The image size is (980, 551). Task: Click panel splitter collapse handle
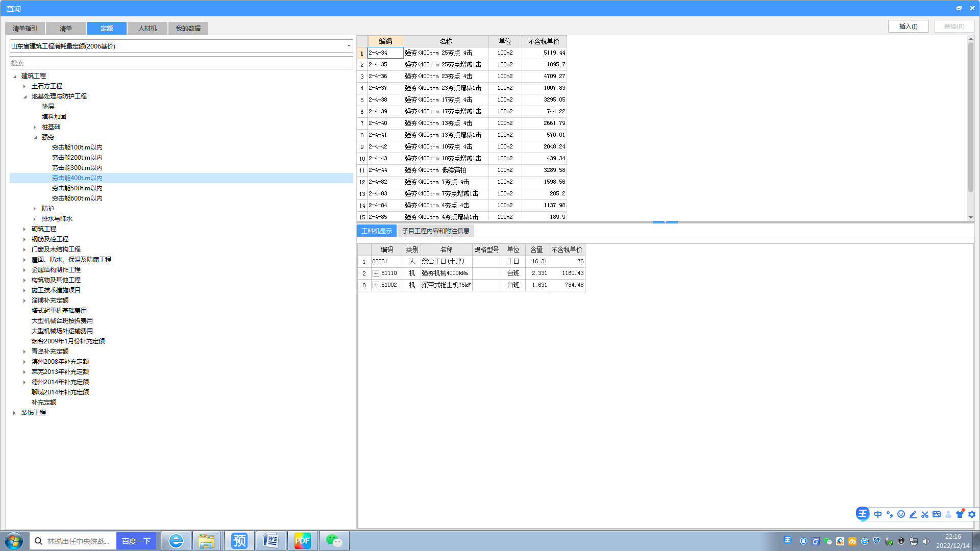(x=665, y=222)
